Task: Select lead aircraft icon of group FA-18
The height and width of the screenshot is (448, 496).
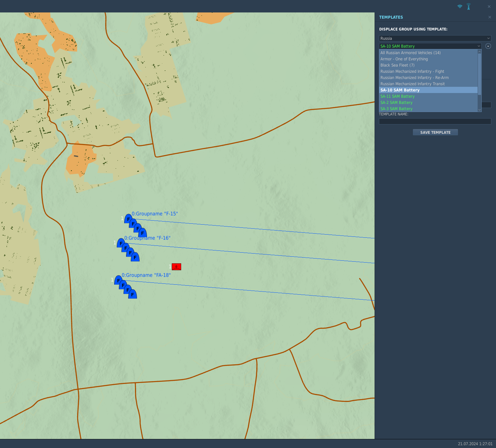Action: [x=118, y=280]
